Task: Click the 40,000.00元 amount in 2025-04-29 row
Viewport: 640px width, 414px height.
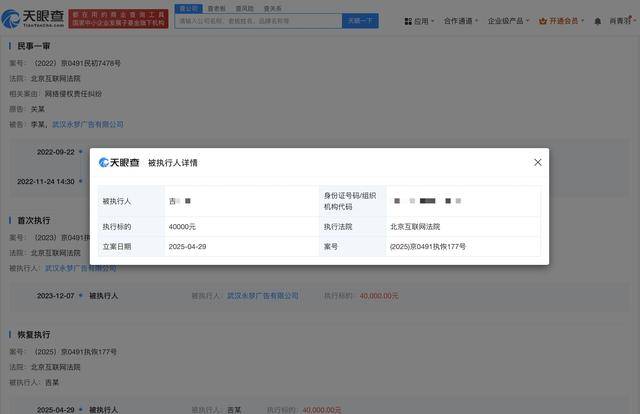Action: 322,410
